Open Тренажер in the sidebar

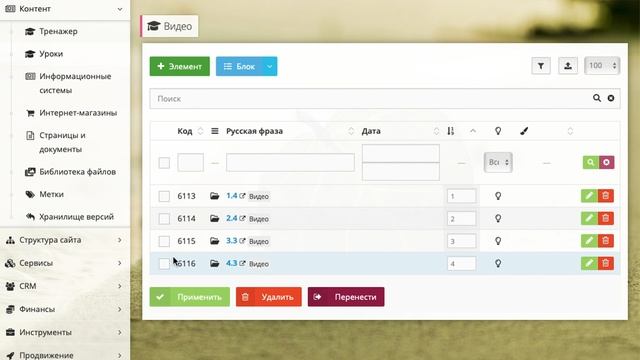[x=58, y=31]
